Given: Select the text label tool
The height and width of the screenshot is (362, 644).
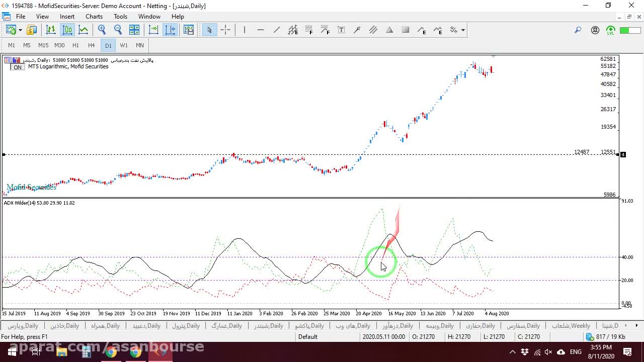Looking at the screenshot, I should click(341, 30).
